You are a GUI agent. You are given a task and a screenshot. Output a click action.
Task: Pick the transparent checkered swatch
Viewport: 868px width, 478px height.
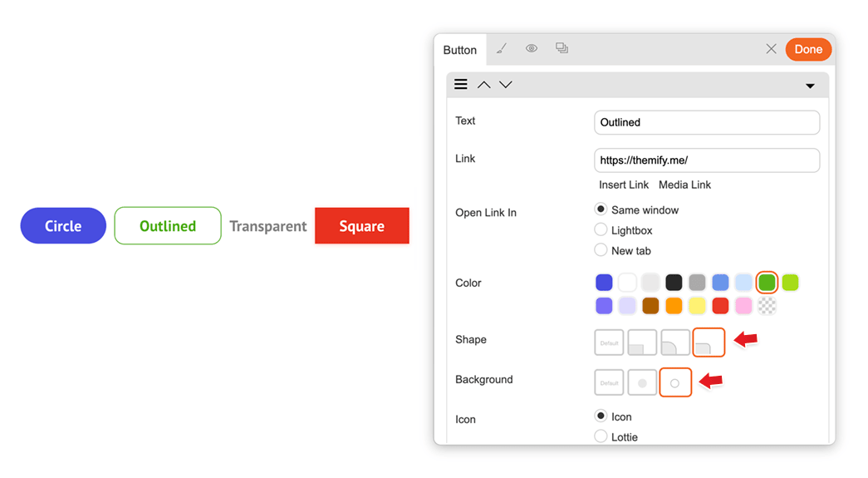(767, 306)
